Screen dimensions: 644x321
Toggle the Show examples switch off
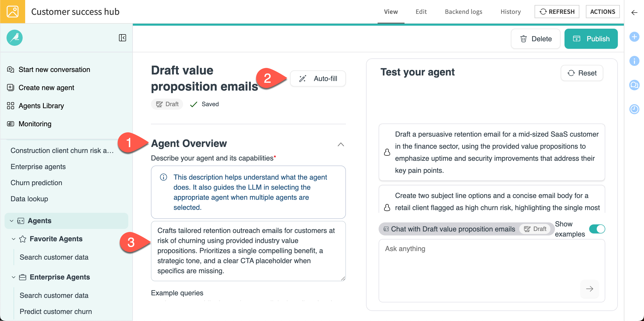[x=597, y=229]
